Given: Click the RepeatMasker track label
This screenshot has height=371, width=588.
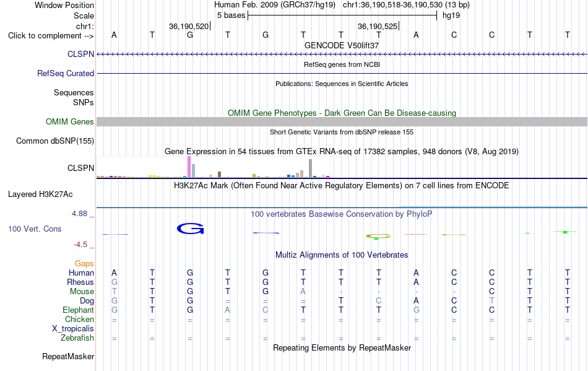Looking at the screenshot, I should coord(68,356).
